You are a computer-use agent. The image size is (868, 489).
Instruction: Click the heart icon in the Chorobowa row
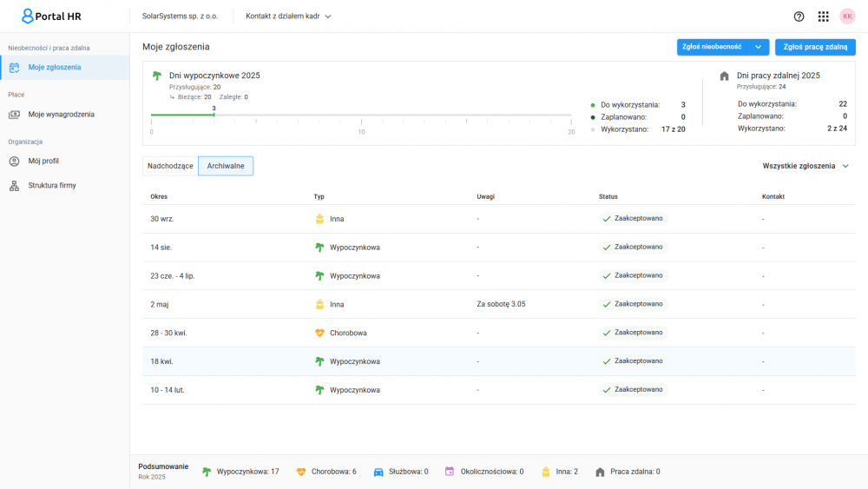tap(319, 333)
